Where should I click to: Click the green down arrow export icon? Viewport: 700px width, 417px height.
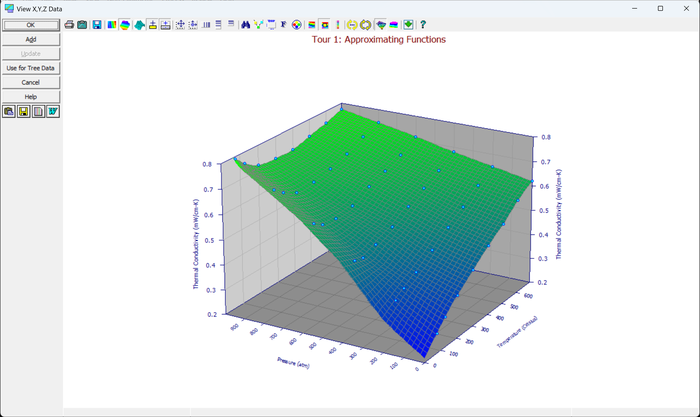[408, 25]
